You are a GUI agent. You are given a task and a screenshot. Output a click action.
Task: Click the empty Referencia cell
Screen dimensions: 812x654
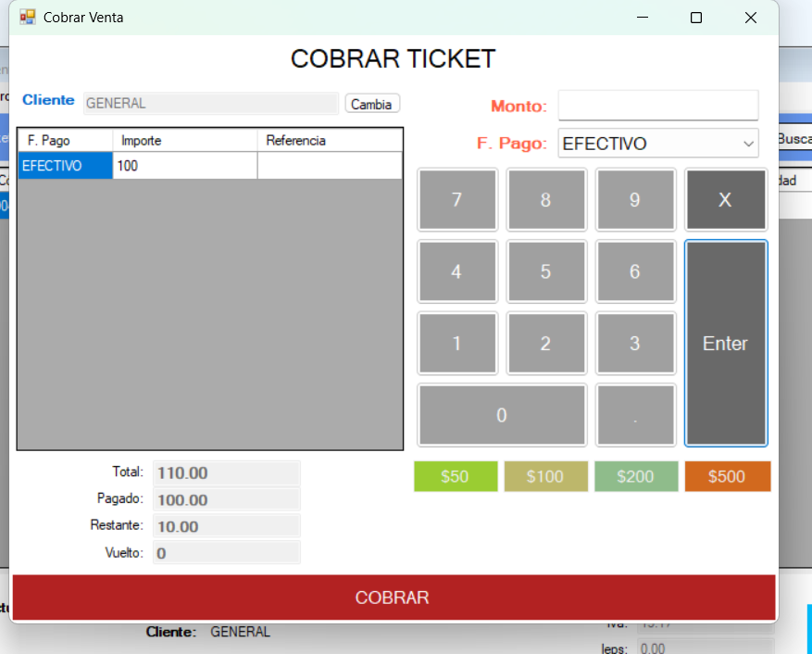[x=329, y=166]
